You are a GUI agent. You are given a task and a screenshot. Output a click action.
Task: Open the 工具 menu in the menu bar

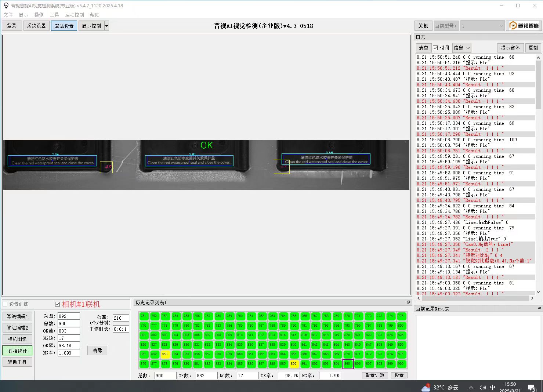[54, 15]
